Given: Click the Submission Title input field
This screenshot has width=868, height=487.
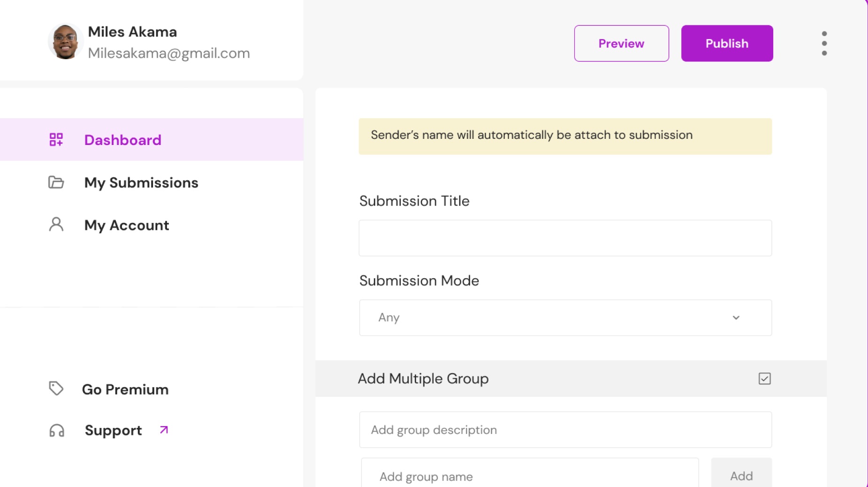Looking at the screenshot, I should 565,237.
